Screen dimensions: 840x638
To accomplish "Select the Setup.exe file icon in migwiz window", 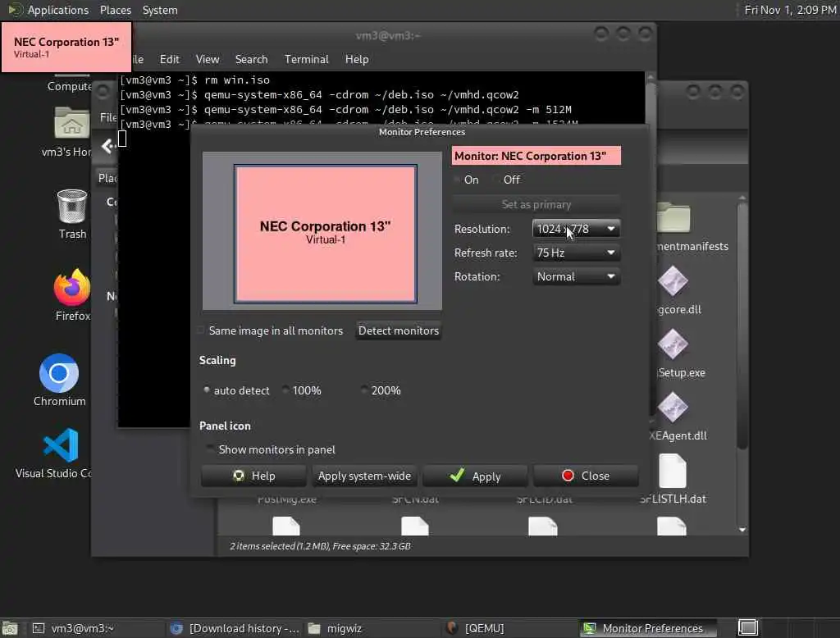I will [x=673, y=344].
